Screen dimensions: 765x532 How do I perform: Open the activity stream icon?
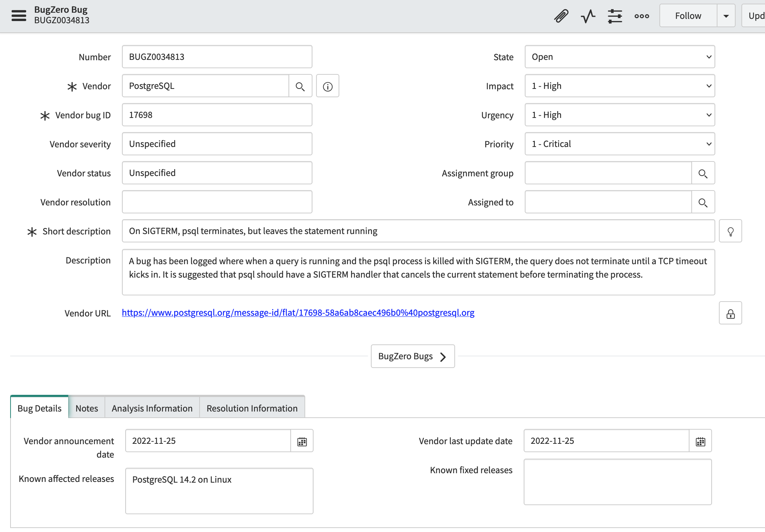(x=588, y=16)
